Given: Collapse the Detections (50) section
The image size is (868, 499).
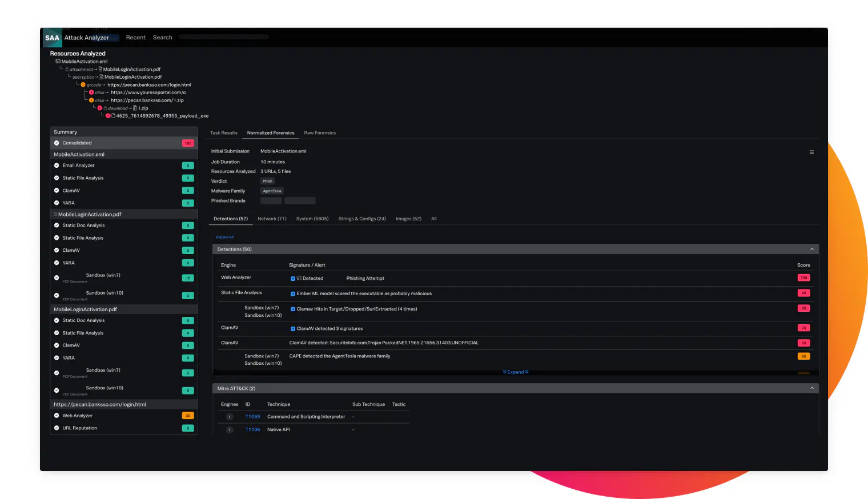Looking at the screenshot, I should [811, 249].
